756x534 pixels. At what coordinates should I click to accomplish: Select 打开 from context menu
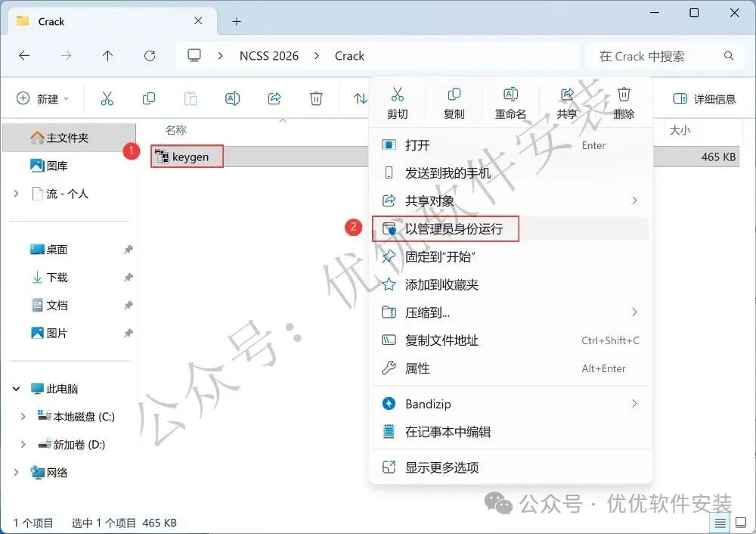click(510, 145)
